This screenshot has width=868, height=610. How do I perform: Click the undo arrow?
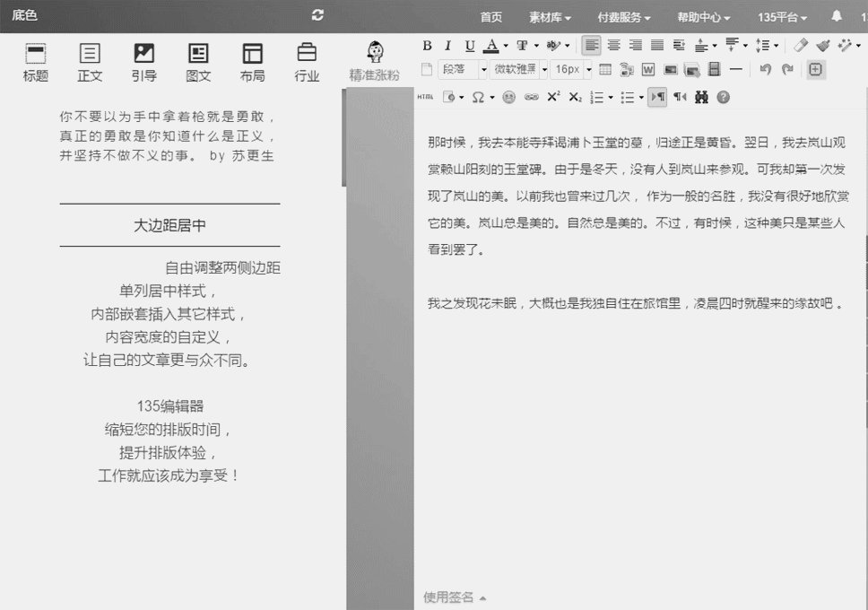pyautogui.click(x=765, y=69)
